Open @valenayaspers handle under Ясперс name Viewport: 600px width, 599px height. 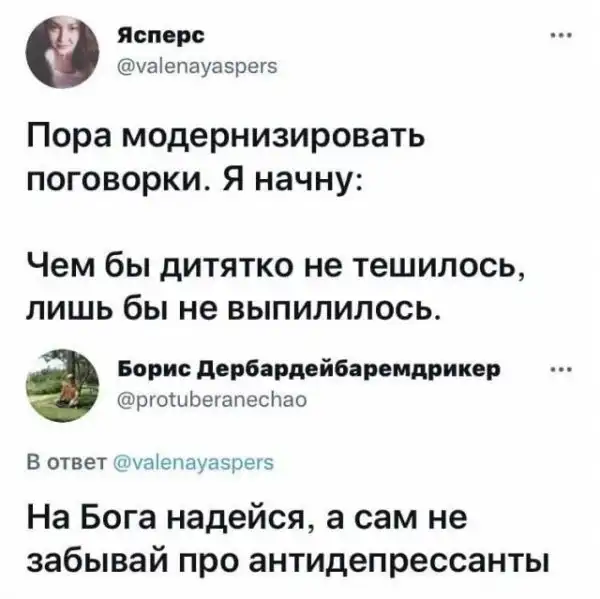point(197,67)
